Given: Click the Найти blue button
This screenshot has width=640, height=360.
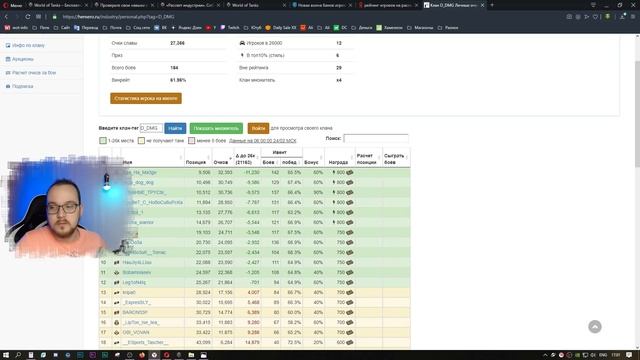Looking at the screenshot, I should 175,128.
